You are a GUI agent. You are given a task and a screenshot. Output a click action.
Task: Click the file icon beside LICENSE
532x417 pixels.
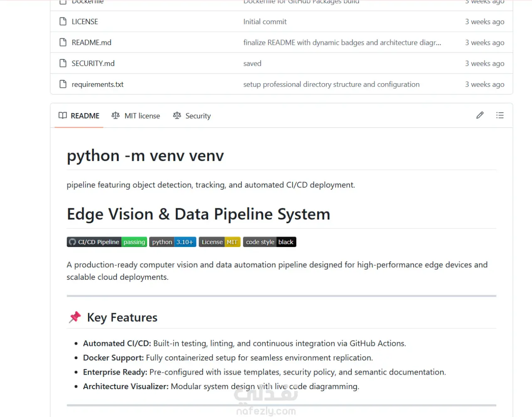63,22
